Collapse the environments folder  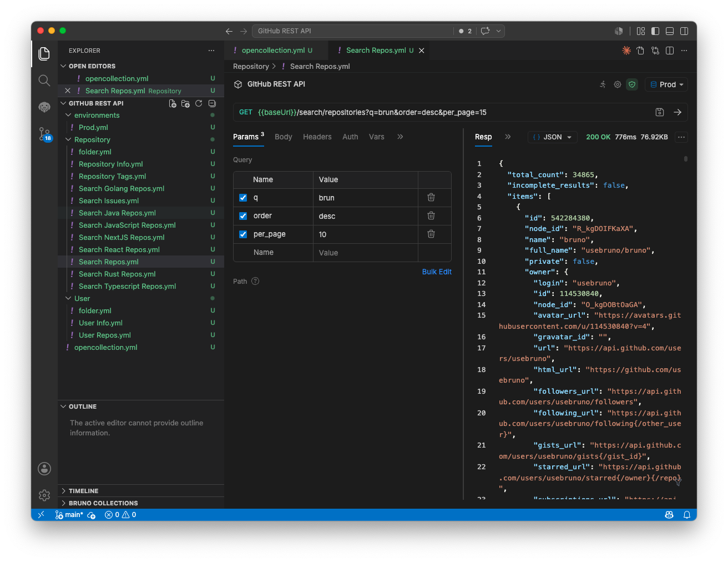pyautogui.click(x=69, y=116)
